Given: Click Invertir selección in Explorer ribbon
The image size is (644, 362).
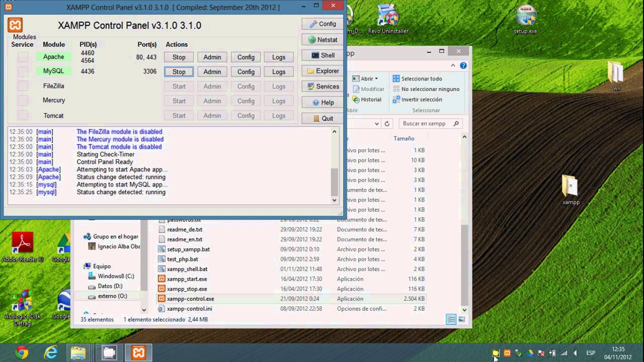Looking at the screenshot, I should pyautogui.click(x=417, y=100).
